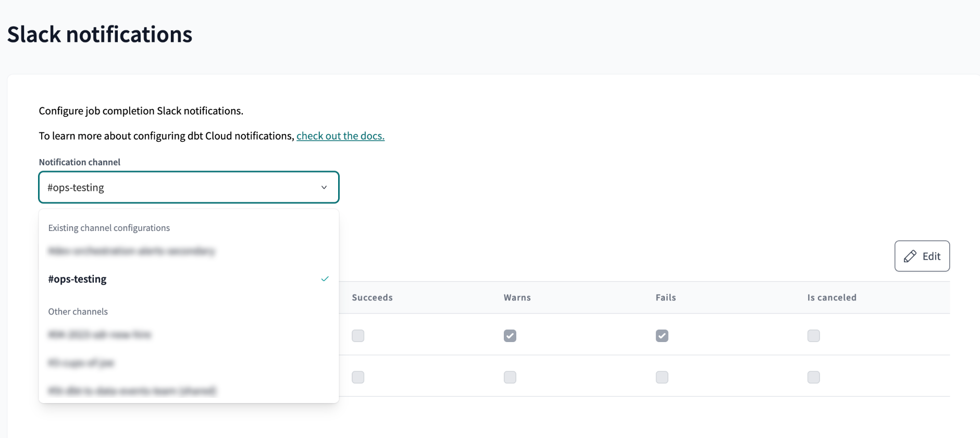
Task: Uncheck the checked Warns checkbox
Action: pos(510,336)
